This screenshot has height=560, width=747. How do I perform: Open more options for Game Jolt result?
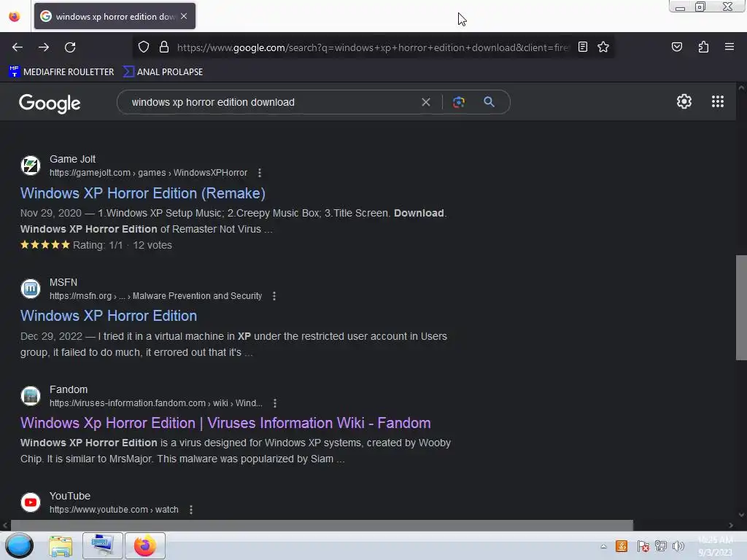pos(260,173)
